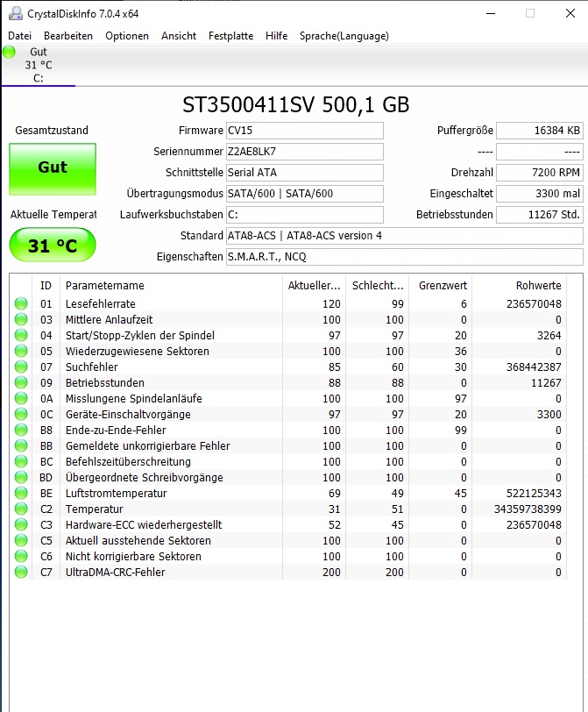Click the Aktueller... column header
This screenshot has height=712, width=588.
click(x=314, y=286)
